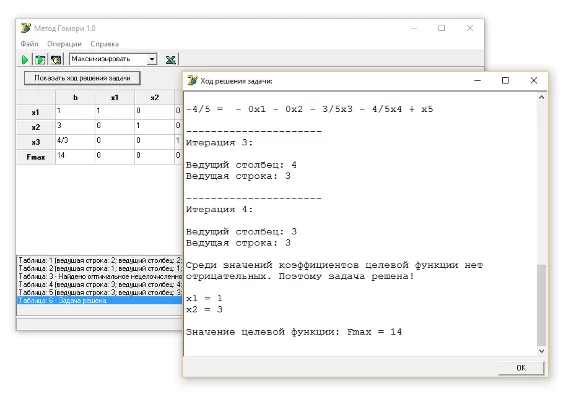Click the solution window scrollbar thumb
The width and height of the screenshot is (576, 402).
pos(541,305)
